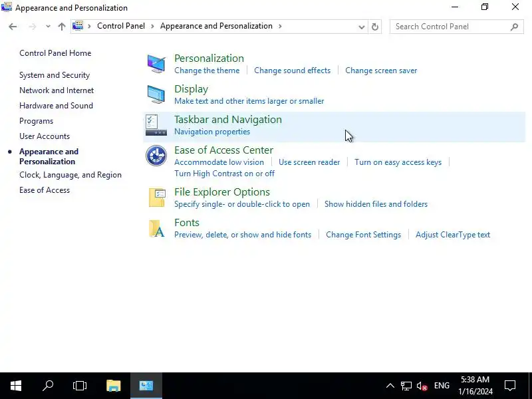Open User Accounts in sidebar

(x=45, y=136)
